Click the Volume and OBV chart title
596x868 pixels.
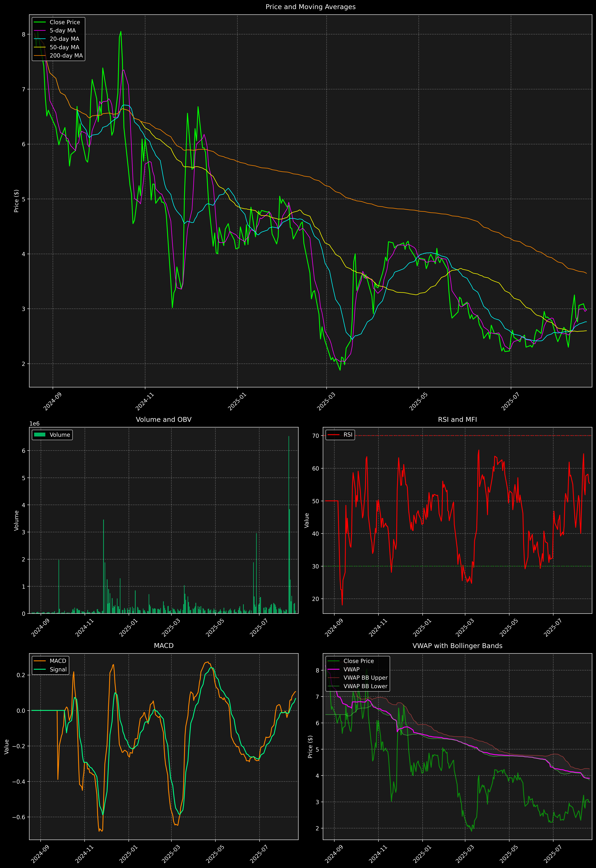click(x=164, y=419)
